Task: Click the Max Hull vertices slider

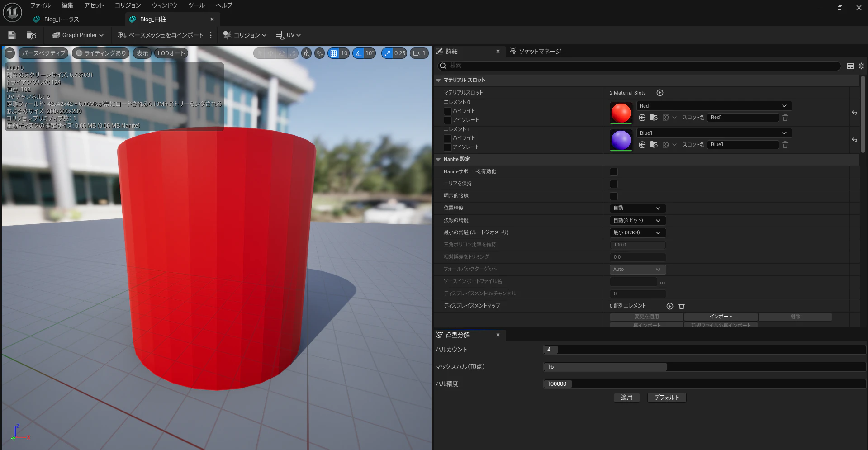Action: coord(704,367)
